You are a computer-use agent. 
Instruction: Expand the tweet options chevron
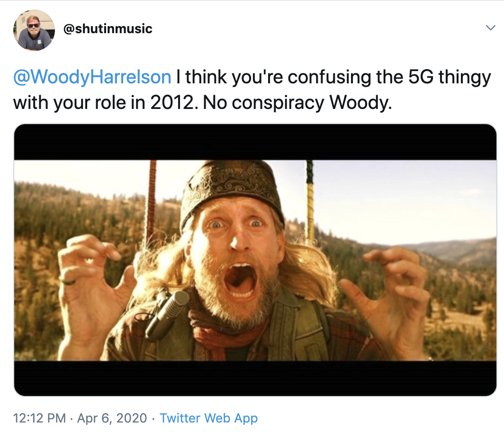[490, 28]
